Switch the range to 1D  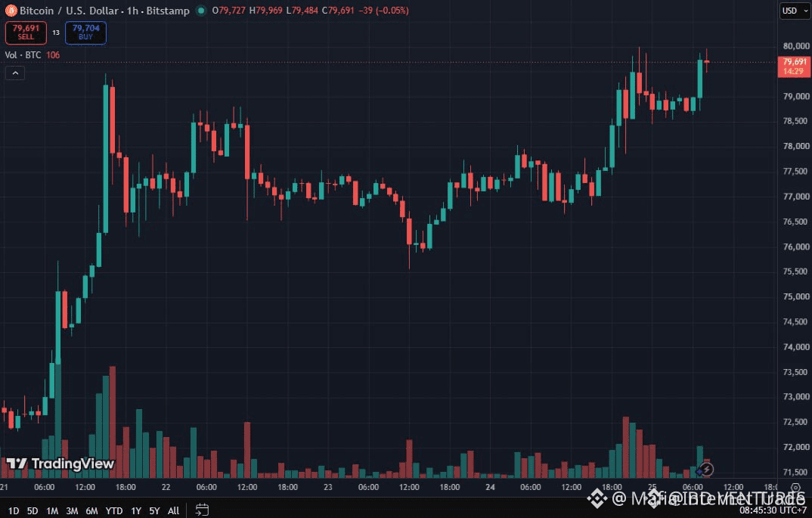click(x=14, y=510)
